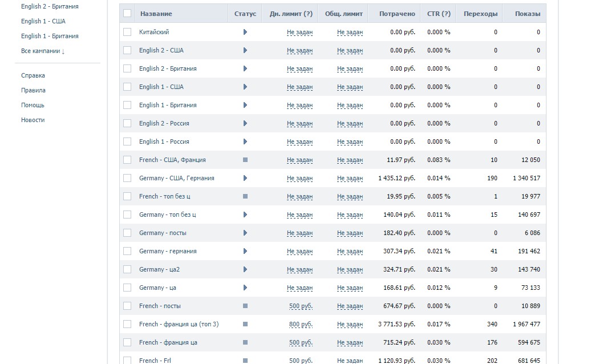Sort table by Потрачено column header

pyautogui.click(x=397, y=14)
